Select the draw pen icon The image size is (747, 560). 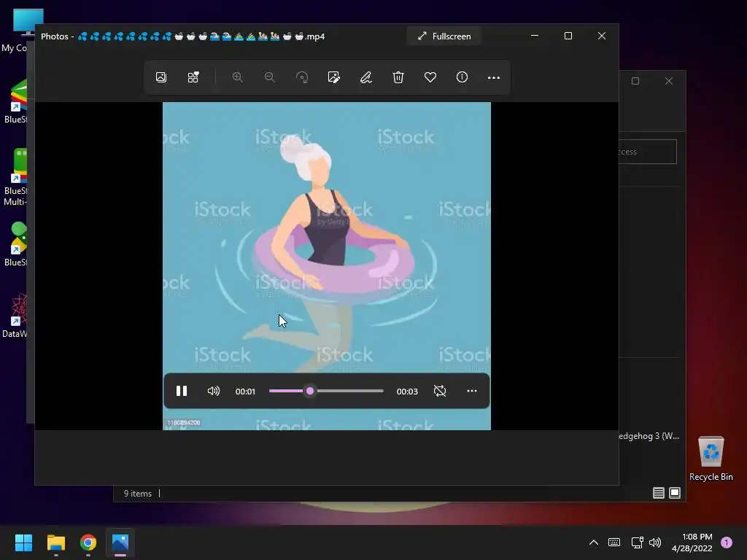click(366, 77)
